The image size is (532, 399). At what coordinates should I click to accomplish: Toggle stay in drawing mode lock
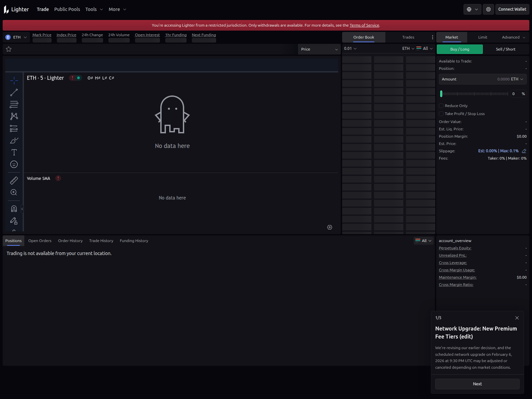pos(14,221)
